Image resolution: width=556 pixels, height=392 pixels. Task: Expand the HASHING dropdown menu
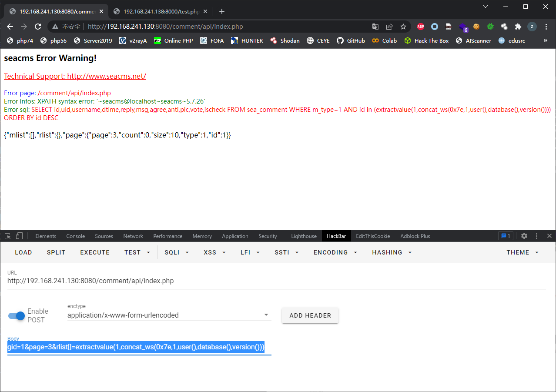(392, 252)
